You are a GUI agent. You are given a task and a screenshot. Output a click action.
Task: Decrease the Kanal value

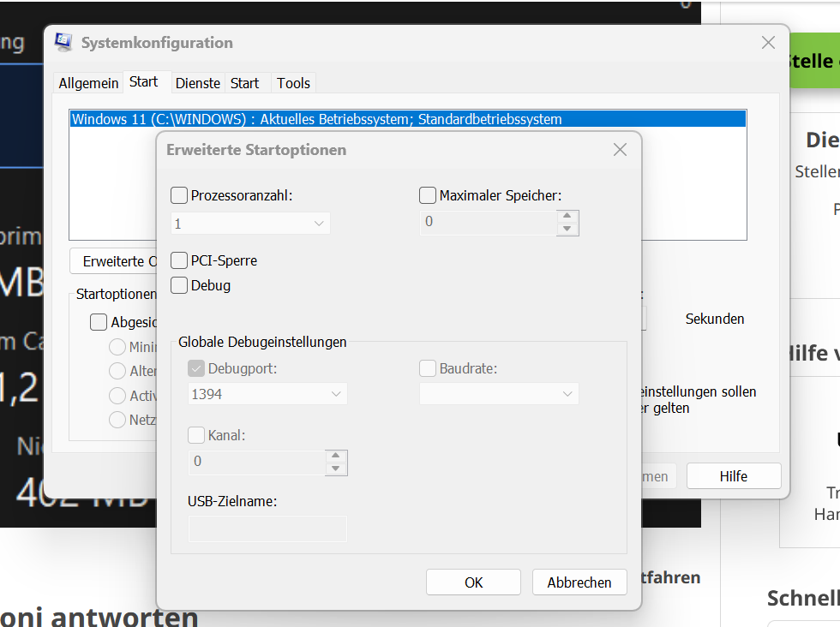point(336,469)
